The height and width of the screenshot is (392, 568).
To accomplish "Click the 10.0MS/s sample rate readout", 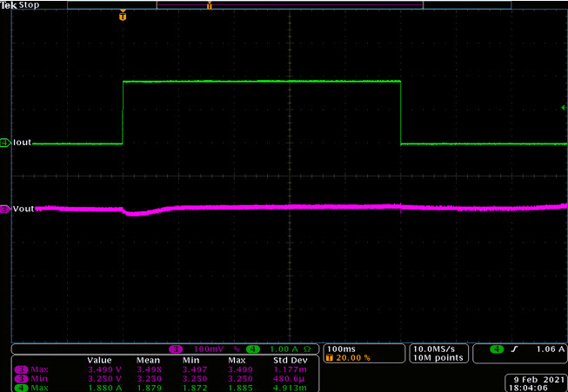I will 434,349.
